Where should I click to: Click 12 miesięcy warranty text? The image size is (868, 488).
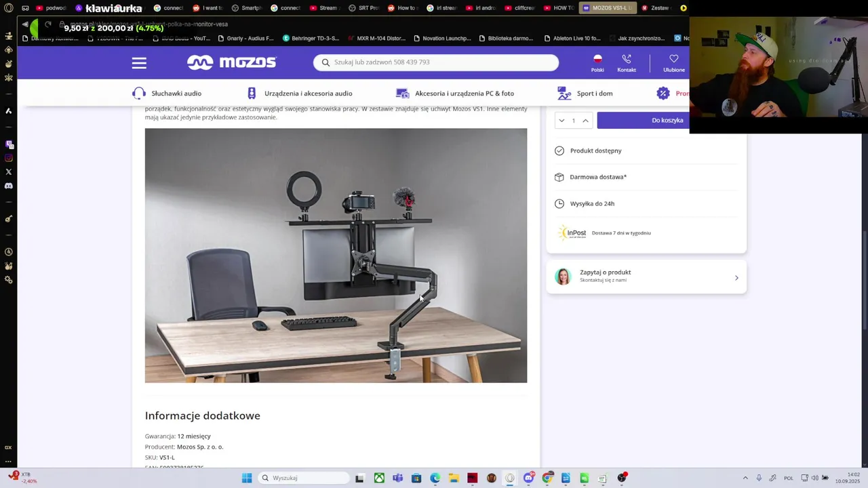point(194,436)
